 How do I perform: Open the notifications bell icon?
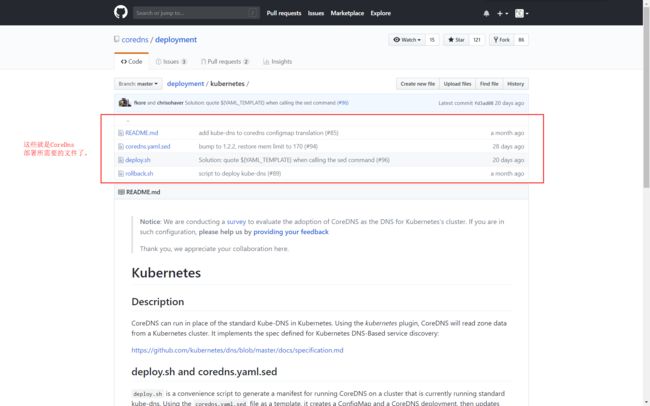[x=486, y=13]
